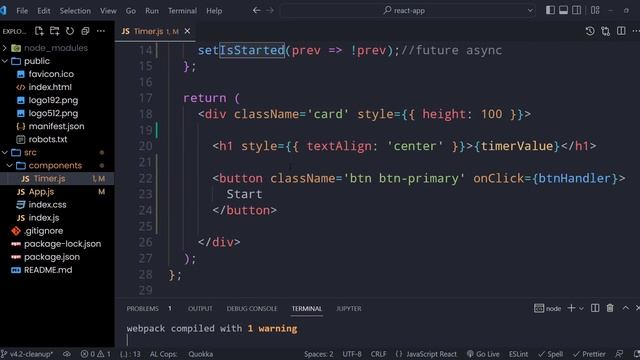Open the Terminal menu
This screenshot has width=640, height=360.
(182, 11)
